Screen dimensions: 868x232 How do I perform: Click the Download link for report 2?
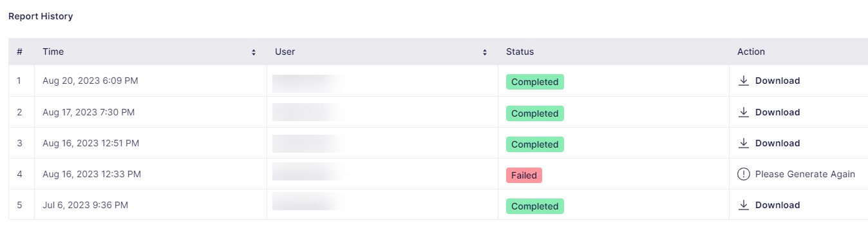click(777, 112)
